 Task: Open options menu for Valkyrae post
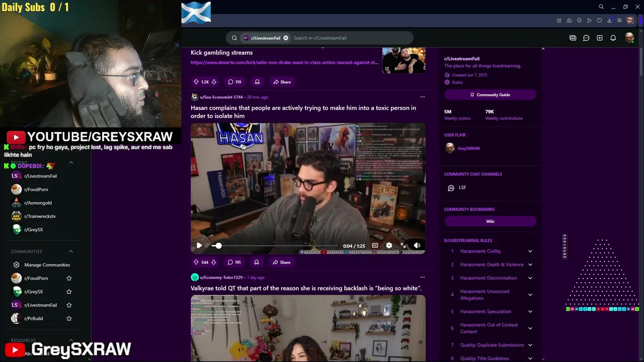click(x=422, y=277)
